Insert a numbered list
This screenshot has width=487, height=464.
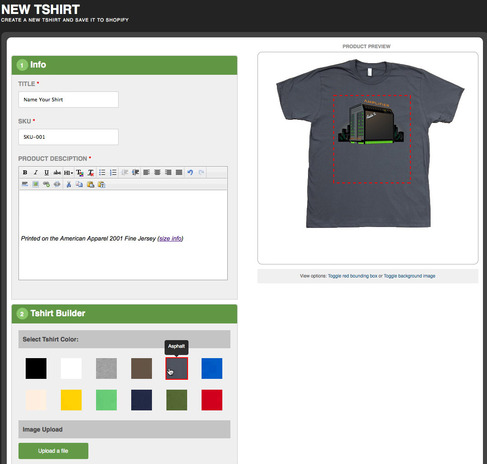pyautogui.click(x=113, y=172)
